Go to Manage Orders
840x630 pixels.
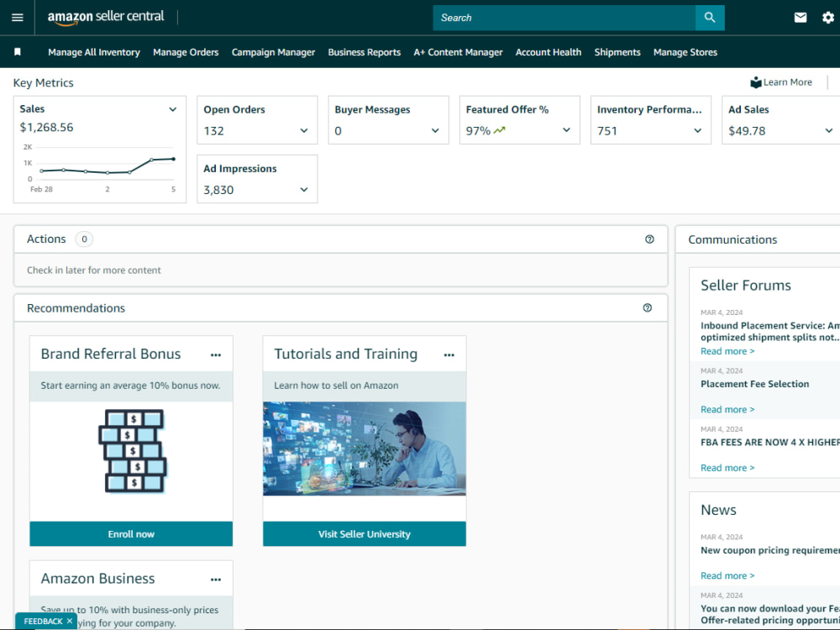coord(186,51)
